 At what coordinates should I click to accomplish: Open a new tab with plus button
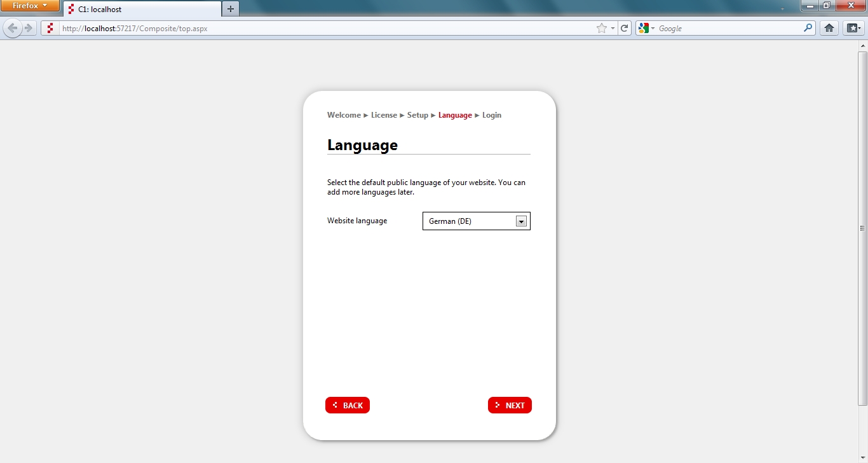click(231, 9)
